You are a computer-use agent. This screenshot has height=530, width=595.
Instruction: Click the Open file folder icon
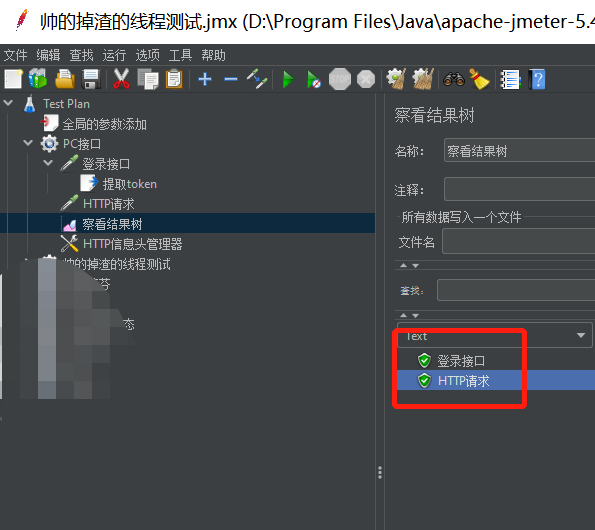click(65, 79)
